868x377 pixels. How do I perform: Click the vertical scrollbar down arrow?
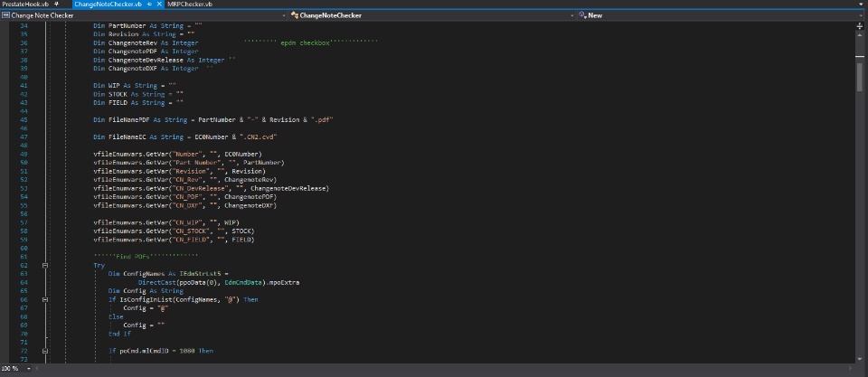click(x=860, y=359)
